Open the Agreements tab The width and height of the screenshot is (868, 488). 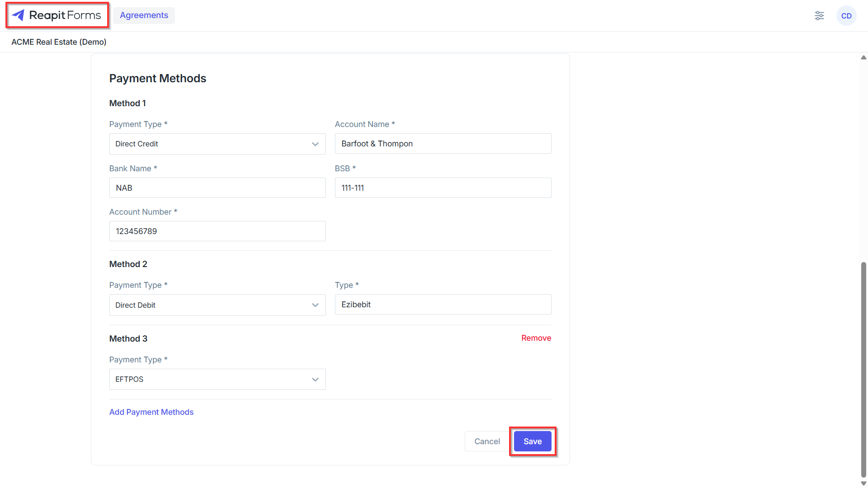(x=144, y=15)
